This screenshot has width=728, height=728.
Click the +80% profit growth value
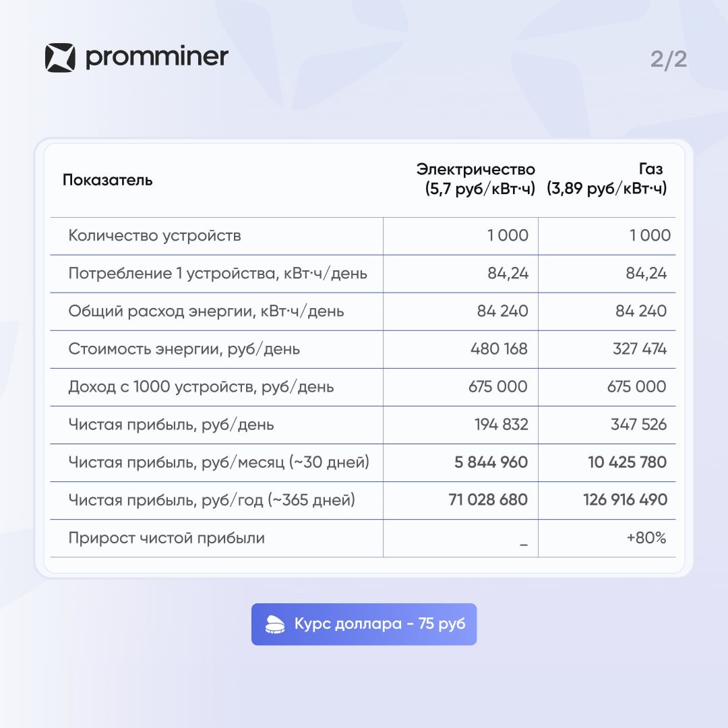click(x=646, y=538)
